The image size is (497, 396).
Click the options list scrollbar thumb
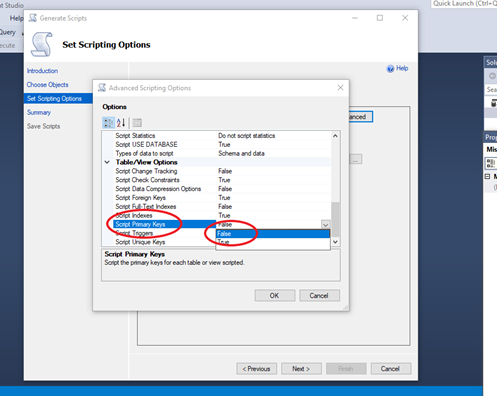[x=336, y=218]
